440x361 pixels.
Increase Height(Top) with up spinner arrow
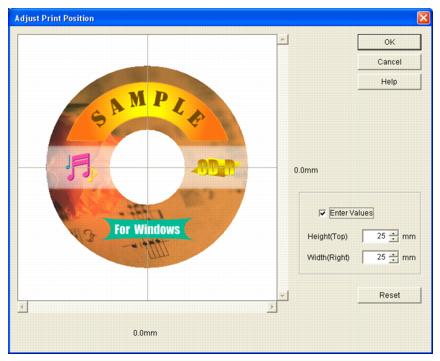(x=394, y=233)
